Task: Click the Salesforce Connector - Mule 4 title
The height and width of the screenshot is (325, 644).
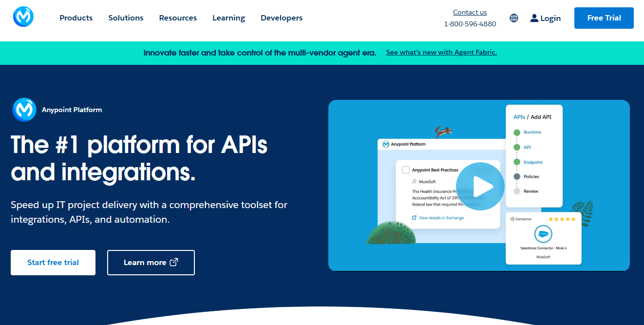Action: point(544,249)
